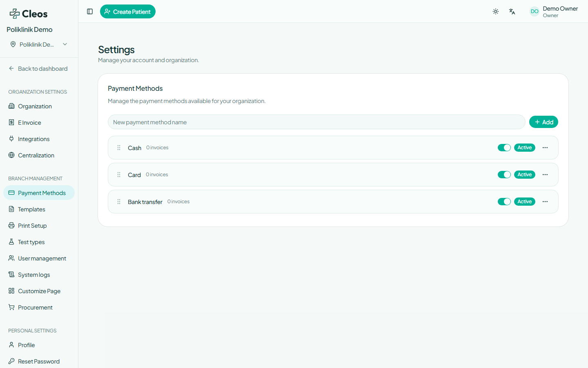588x368 pixels.
Task: Click the Active badge on Cash row
Action: 525,148
